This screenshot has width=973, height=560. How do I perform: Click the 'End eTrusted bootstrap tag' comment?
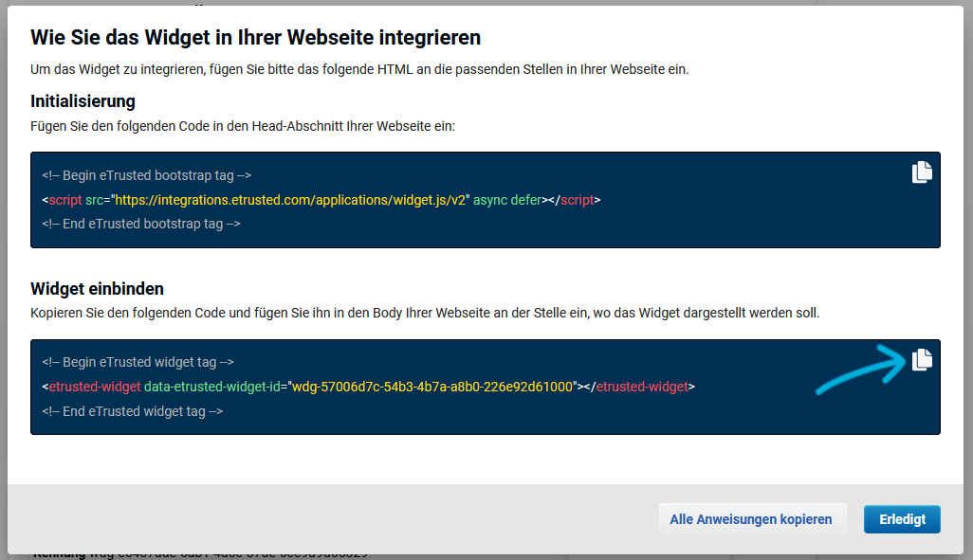tap(141, 224)
